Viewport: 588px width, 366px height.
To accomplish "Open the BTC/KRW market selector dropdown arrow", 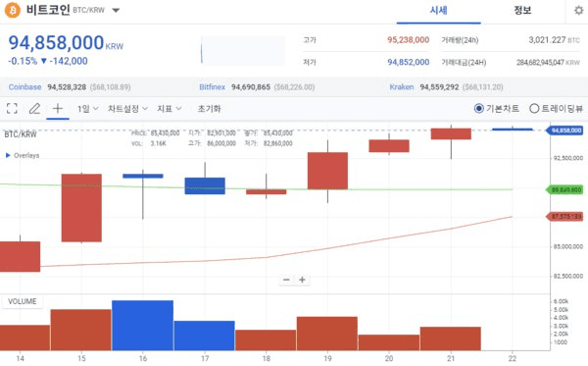I will pyautogui.click(x=116, y=11).
